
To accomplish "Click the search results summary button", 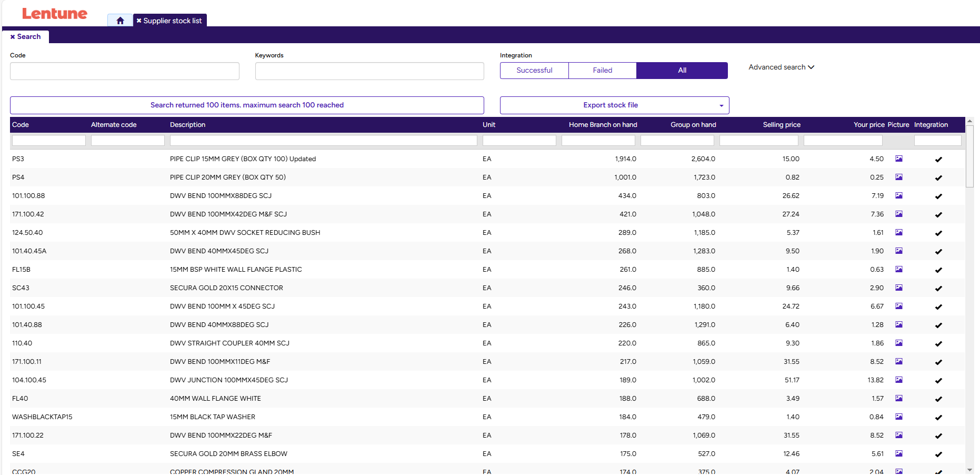I will pyautogui.click(x=247, y=105).
